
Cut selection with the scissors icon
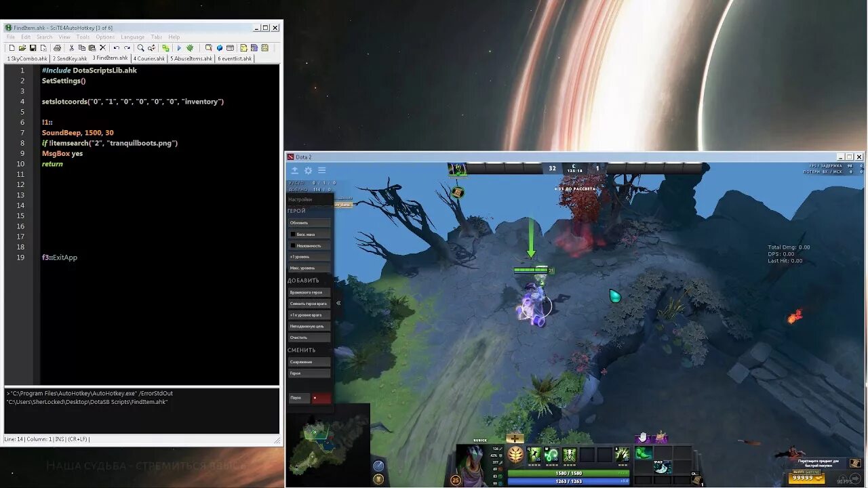point(71,48)
